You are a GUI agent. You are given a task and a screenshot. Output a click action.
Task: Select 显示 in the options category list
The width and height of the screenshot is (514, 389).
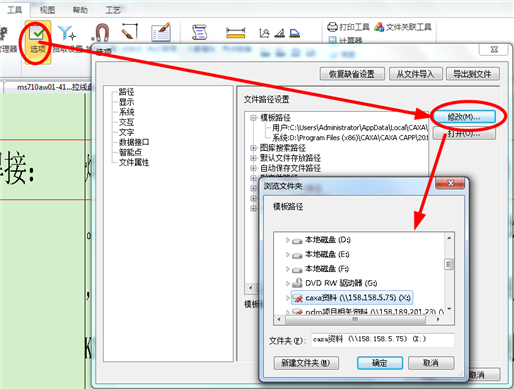[127, 102]
